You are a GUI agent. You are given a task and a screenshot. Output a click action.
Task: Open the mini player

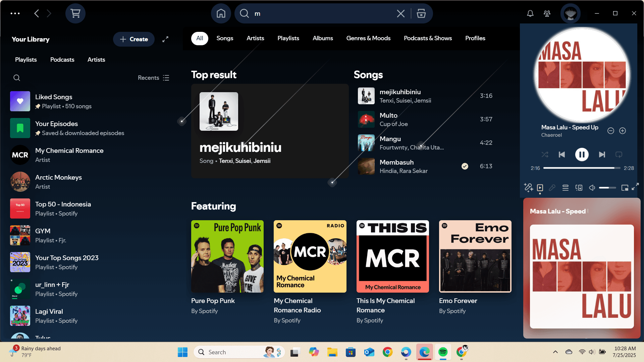tap(625, 188)
